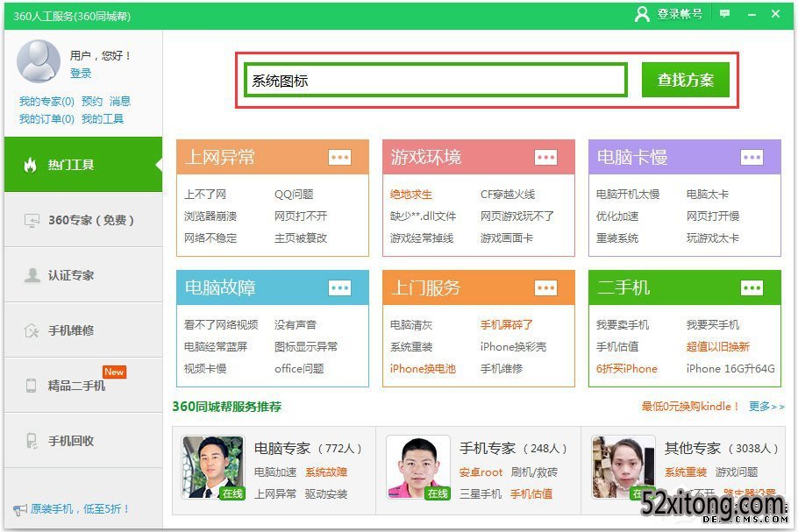The width and height of the screenshot is (798, 532).
Task: Select 手机屏碎了 under 上门服务
Action: (507, 325)
